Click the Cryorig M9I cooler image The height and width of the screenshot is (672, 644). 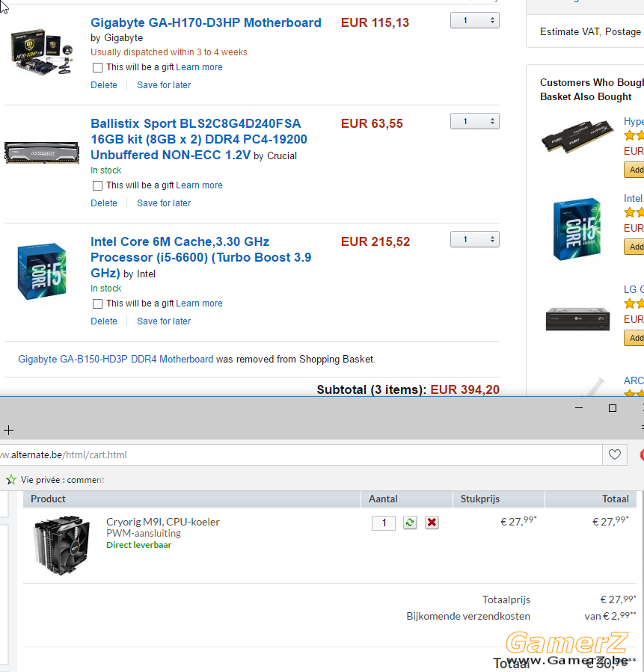coord(62,545)
